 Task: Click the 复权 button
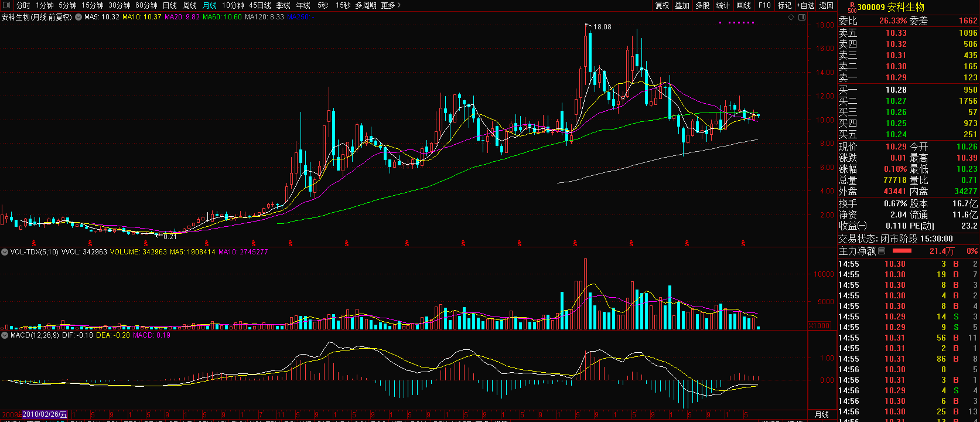tap(662, 5)
